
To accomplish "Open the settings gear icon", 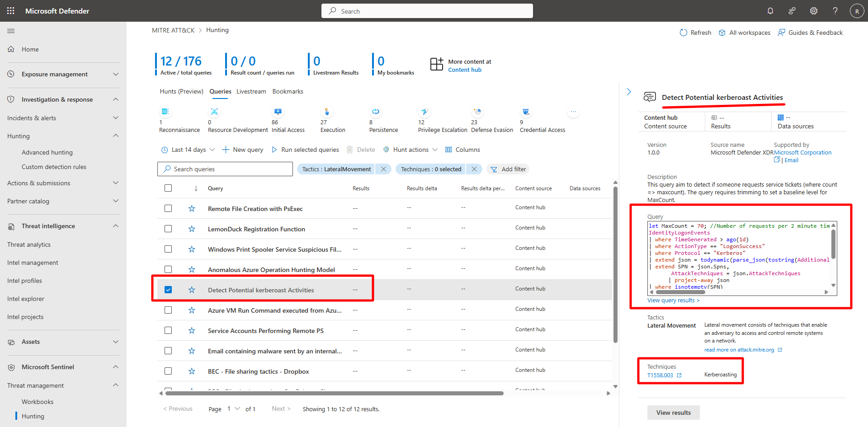I will pyautogui.click(x=814, y=11).
